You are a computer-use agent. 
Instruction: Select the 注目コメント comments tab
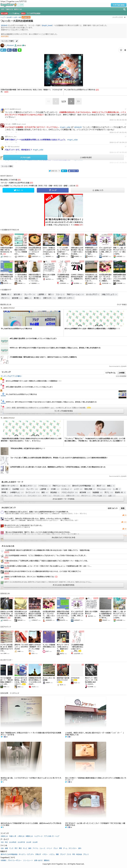click(113, 508)
